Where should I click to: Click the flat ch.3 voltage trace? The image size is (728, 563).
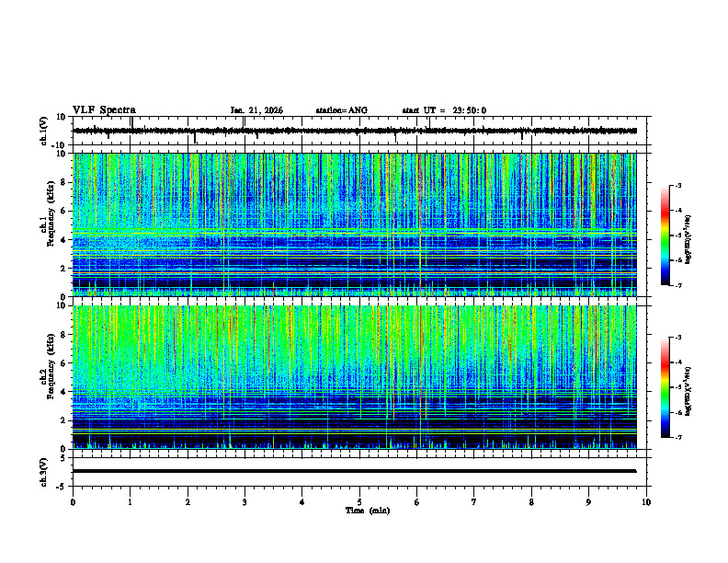(x=355, y=471)
